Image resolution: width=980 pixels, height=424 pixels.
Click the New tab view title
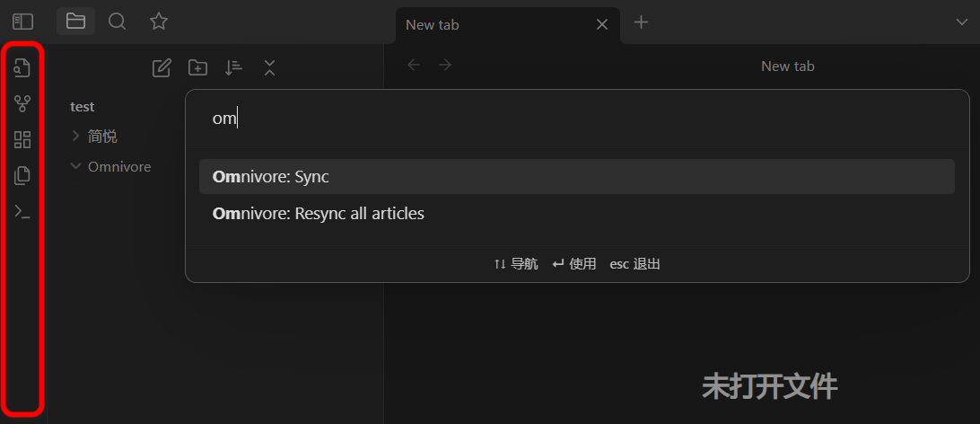click(x=788, y=66)
